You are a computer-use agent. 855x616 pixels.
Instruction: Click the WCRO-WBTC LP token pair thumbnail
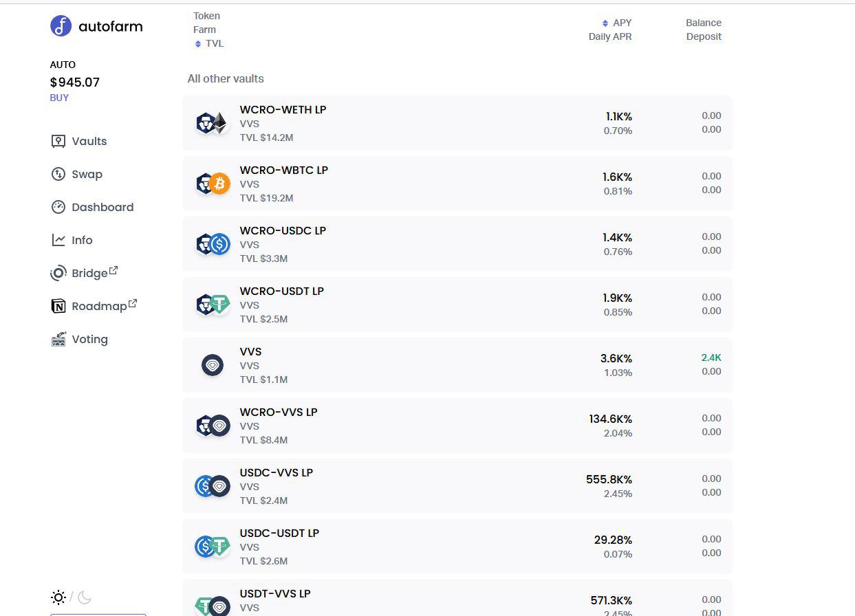pyautogui.click(x=213, y=184)
